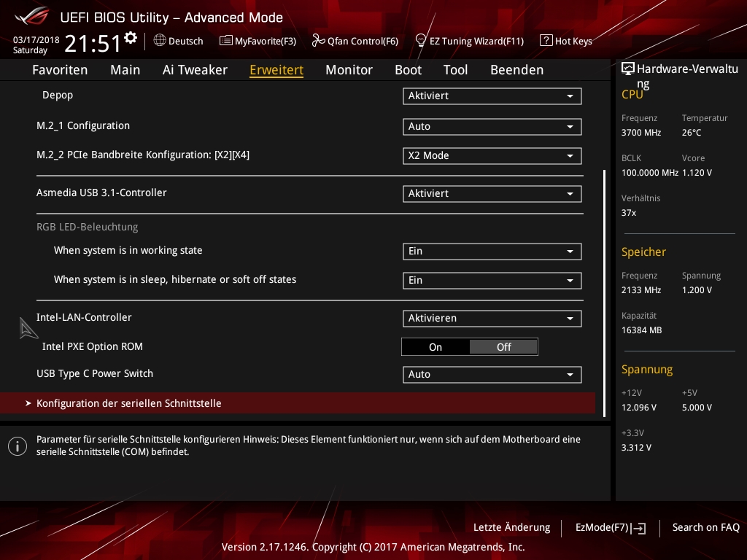The width and height of the screenshot is (747, 560).
Task: Click the Speicher section heading
Action: (x=643, y=252)
